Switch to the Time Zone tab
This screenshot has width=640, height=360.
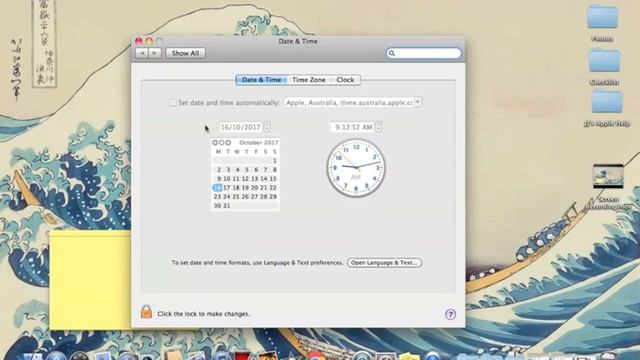(309, 80)
